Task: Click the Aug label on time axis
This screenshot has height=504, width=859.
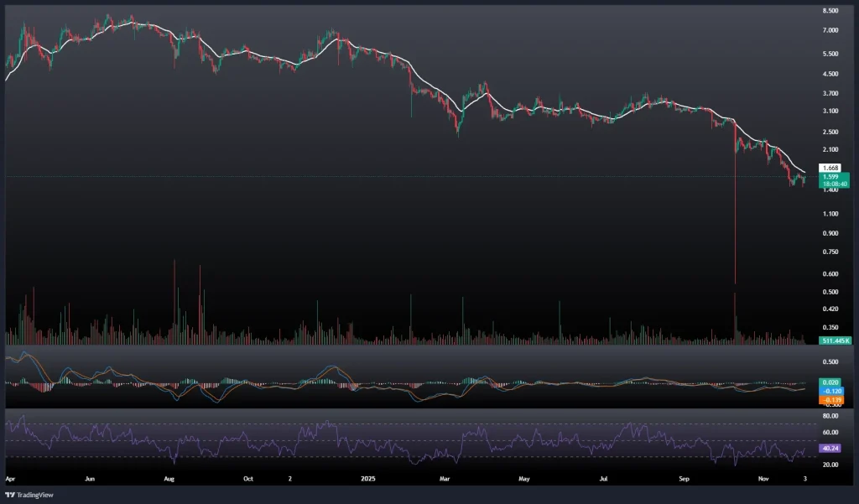Action: tap(169, 480)
